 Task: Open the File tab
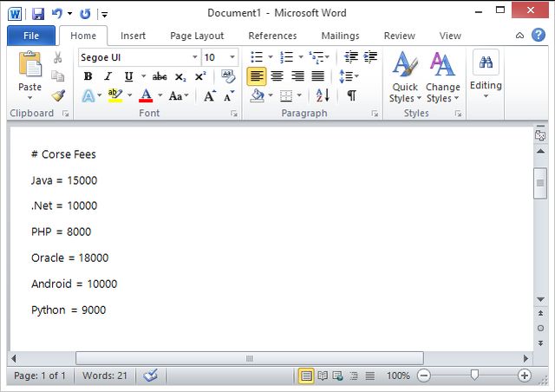pos(31,36)
